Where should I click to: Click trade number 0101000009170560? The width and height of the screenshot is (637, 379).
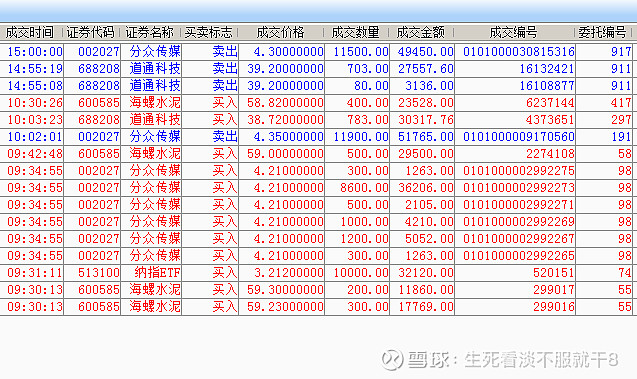click(x=519, y=137)
